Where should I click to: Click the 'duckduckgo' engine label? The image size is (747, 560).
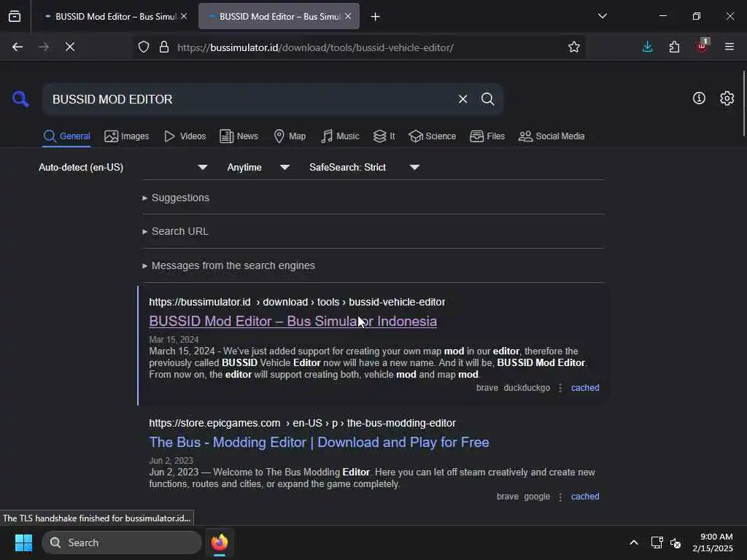(x=527, y=388)
